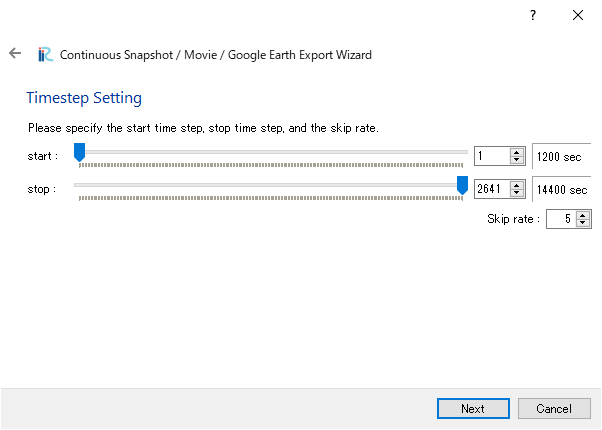Proceed with the Next button

(x=473, y=408)
